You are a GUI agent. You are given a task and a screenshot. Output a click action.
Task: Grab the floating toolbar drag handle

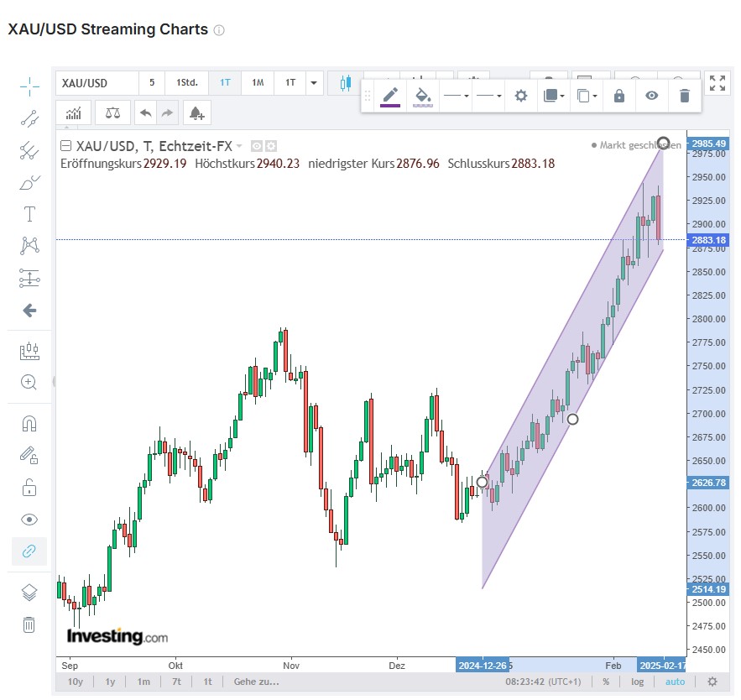click(x=368, y=97)
